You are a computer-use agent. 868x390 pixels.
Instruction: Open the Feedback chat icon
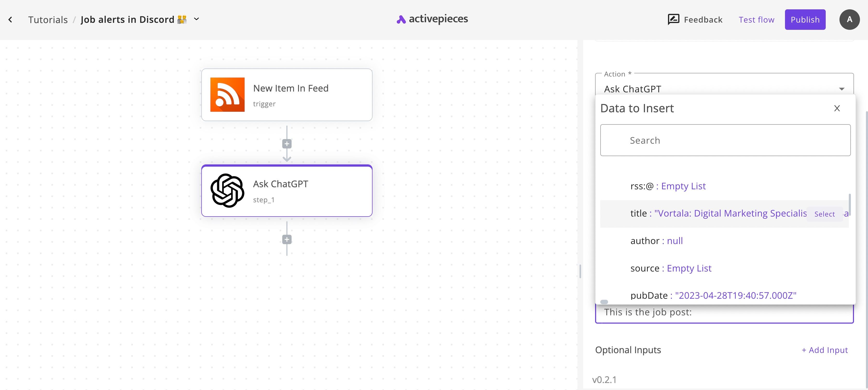pyautogui.click(x=673, y=19)
